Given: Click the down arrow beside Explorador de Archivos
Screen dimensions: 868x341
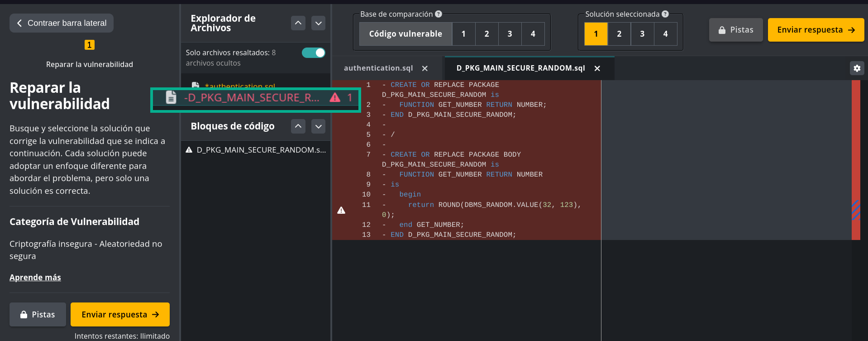Looking at the screenshot, I should pyautogui.click(x=319, y=23).
